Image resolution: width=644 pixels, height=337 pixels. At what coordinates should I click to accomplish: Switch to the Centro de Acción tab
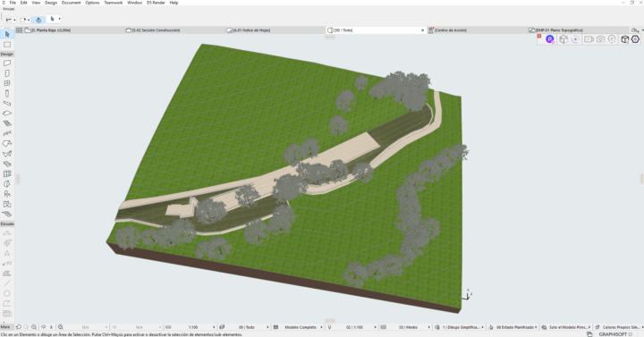pos(478,30)
